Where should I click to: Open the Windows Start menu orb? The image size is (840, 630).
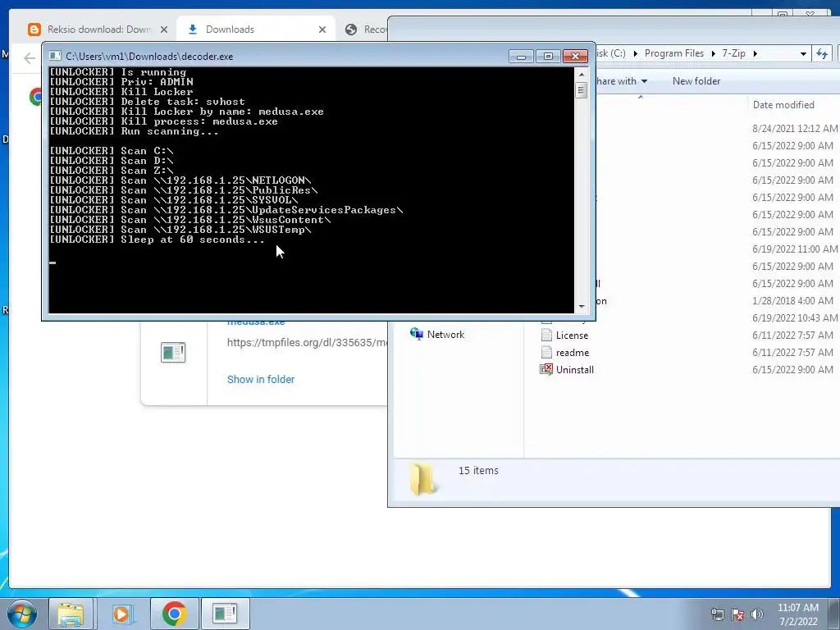pos(22,614)
